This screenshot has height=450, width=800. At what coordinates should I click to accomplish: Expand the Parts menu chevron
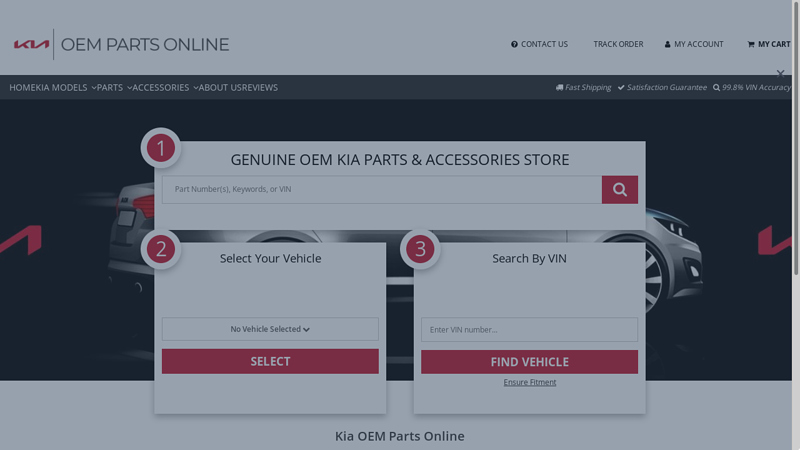pyautogui.click(x=130, y=88)
